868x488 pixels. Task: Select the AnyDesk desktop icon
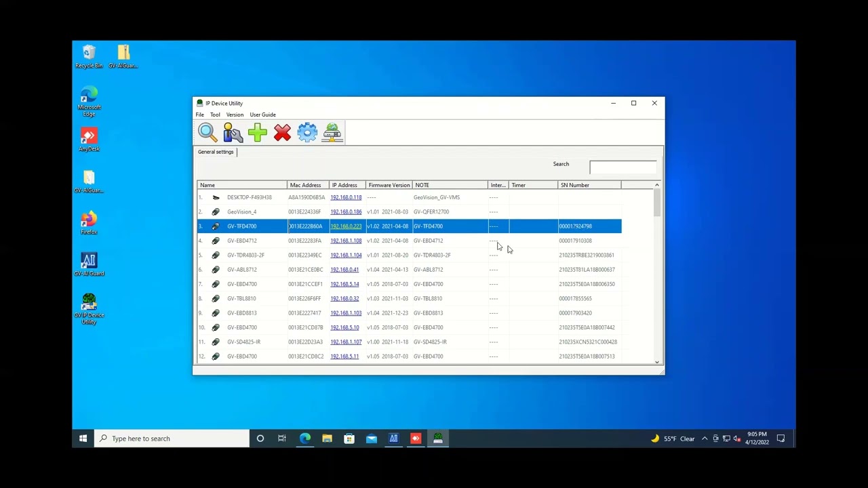point(89,140)
